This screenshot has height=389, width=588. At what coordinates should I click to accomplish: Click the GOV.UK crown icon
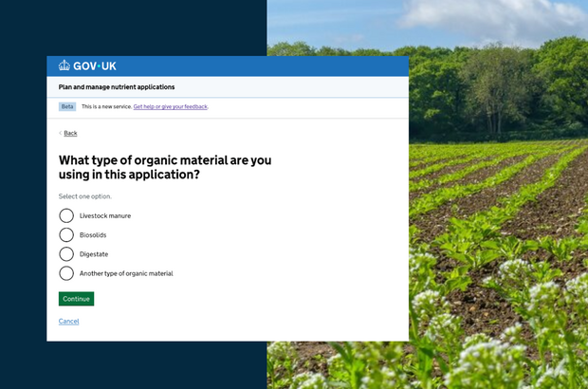coord(64,66)
